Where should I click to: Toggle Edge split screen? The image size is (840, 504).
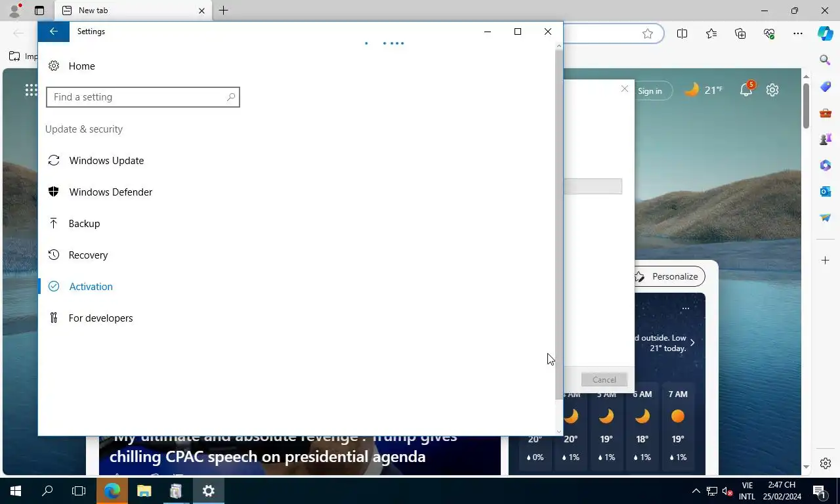[682, 33]
